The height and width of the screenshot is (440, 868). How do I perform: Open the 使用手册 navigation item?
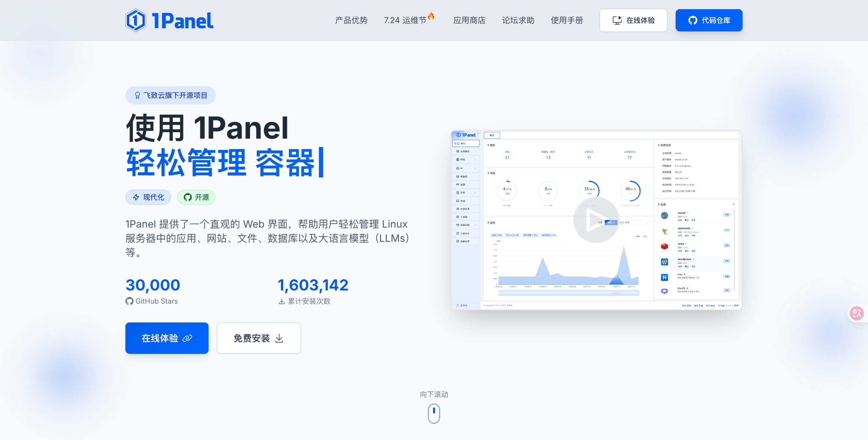pos(566,20)
